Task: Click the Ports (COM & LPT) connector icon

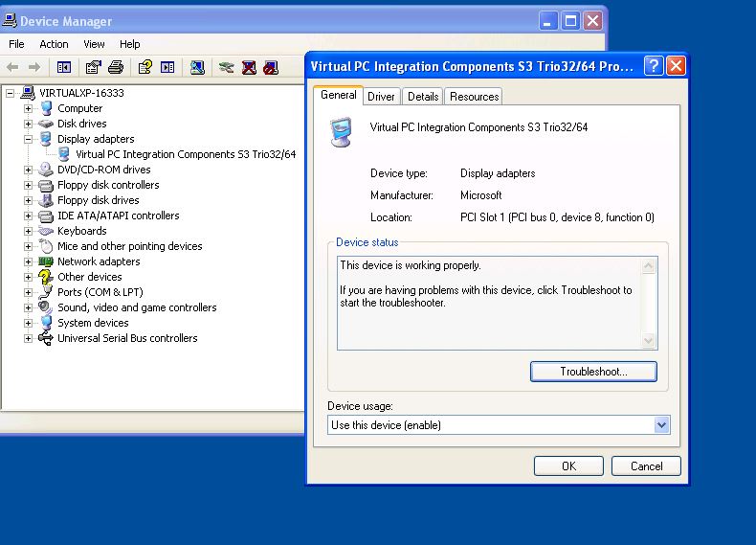Action: click(46, 292)
